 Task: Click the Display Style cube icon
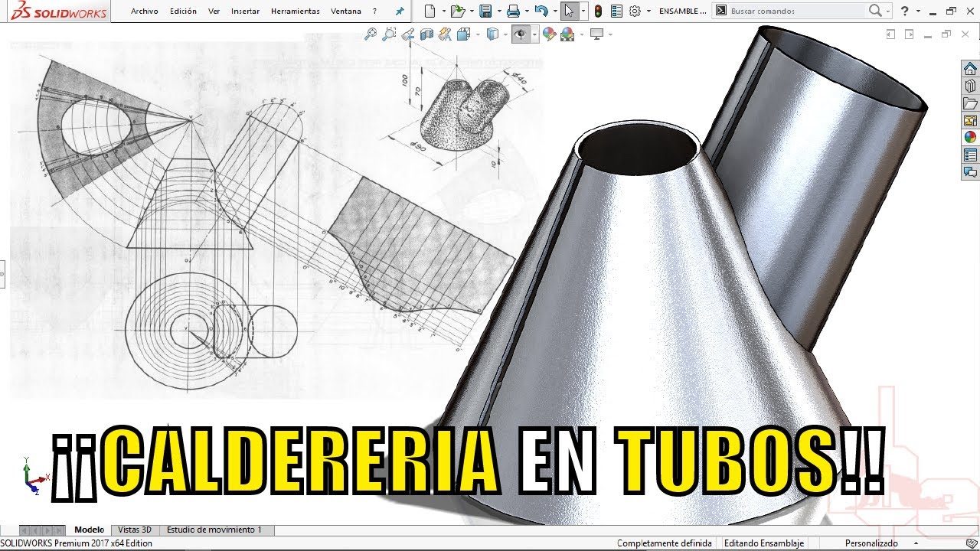coord(493,34)
